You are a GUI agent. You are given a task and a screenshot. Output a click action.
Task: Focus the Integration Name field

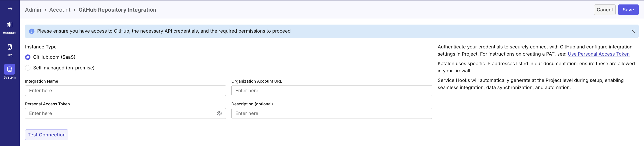pos(126,91)
